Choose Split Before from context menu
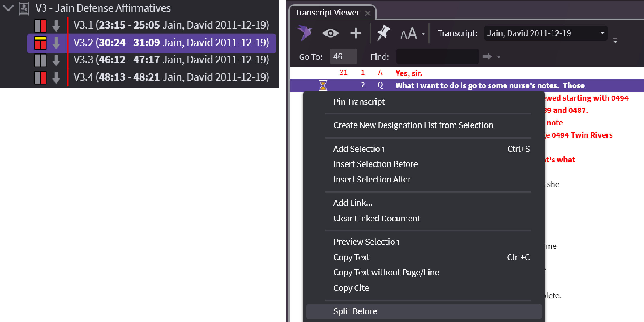 pos(355,311)
